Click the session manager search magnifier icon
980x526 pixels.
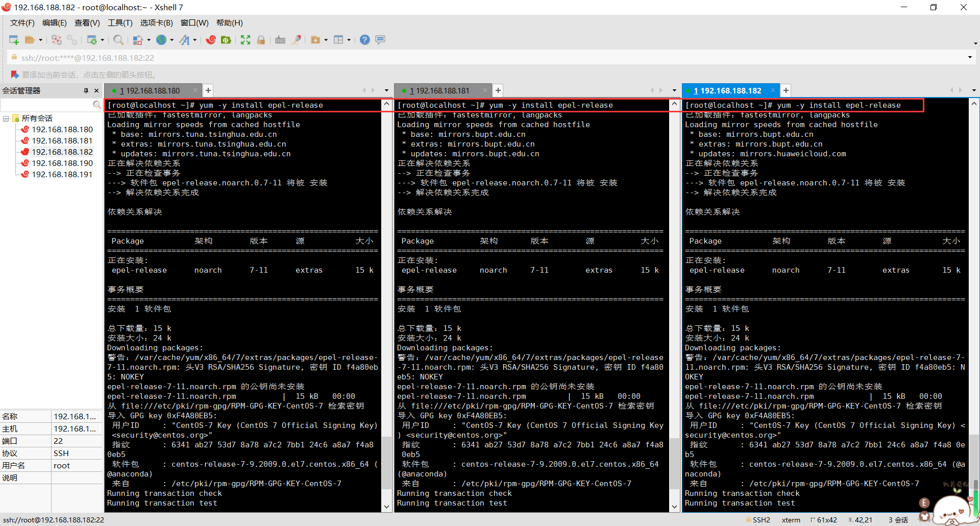(x=97, y=105)
